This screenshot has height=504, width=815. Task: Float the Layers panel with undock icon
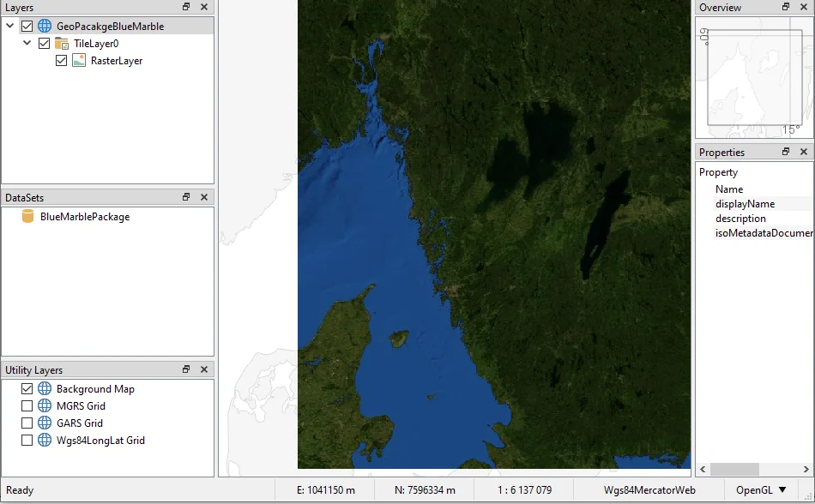(186, 7)
